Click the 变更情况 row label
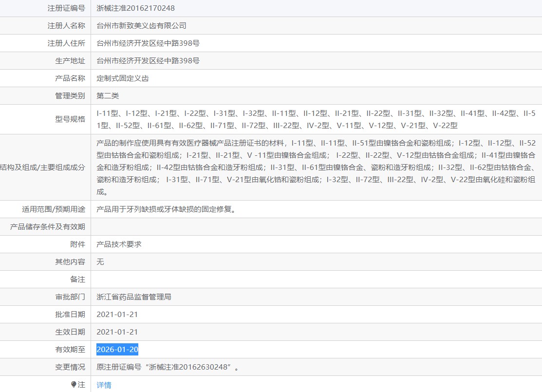Viewport: 542px width, 392px height. pos(70,367)
